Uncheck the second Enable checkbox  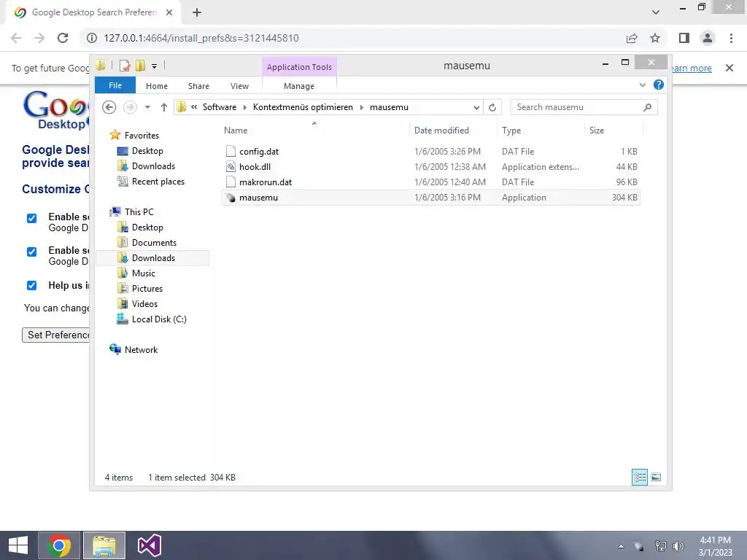[x=31, y=252]
